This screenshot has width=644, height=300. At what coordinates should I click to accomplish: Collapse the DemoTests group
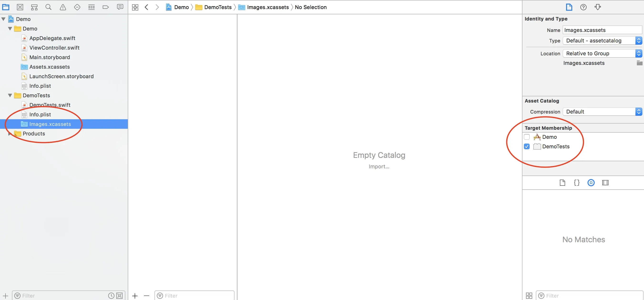[x=10, y=95]
